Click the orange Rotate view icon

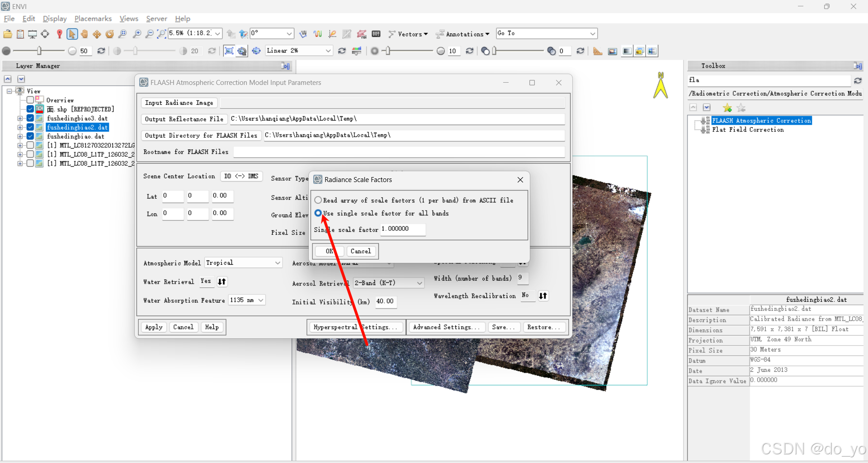click(109, 34)
